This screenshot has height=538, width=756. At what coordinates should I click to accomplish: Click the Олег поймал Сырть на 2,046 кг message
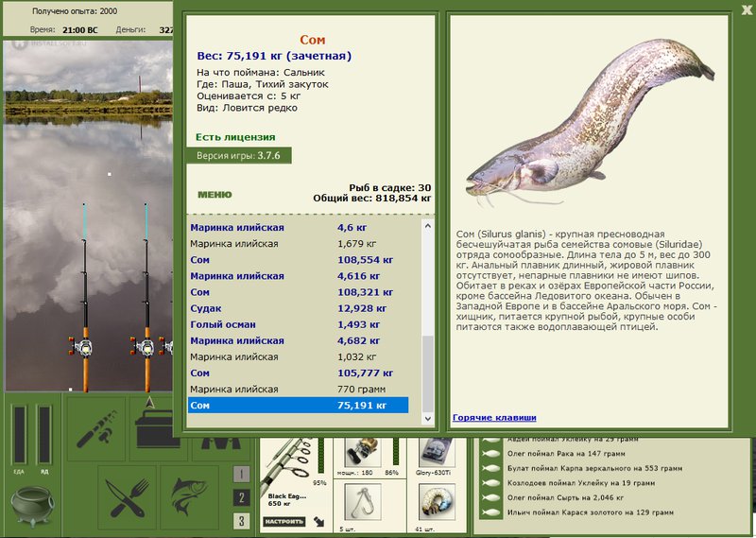pos(565,497)
